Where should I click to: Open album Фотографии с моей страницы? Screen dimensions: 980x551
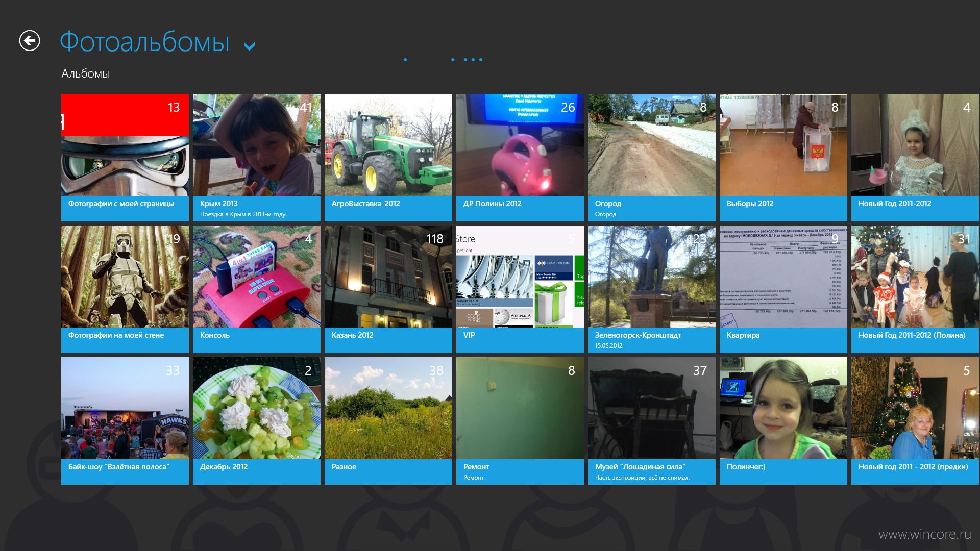pos(125,157)
